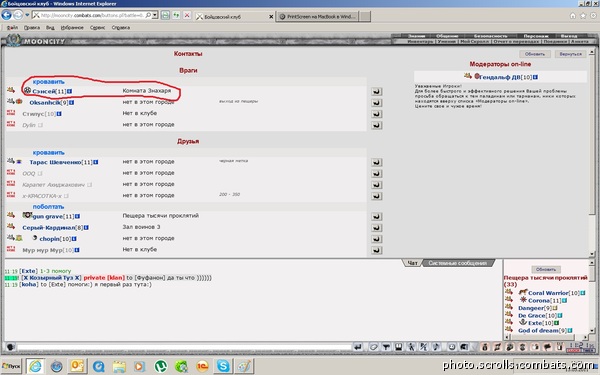Switch to the Системные сообщения tab

(458, 263)
